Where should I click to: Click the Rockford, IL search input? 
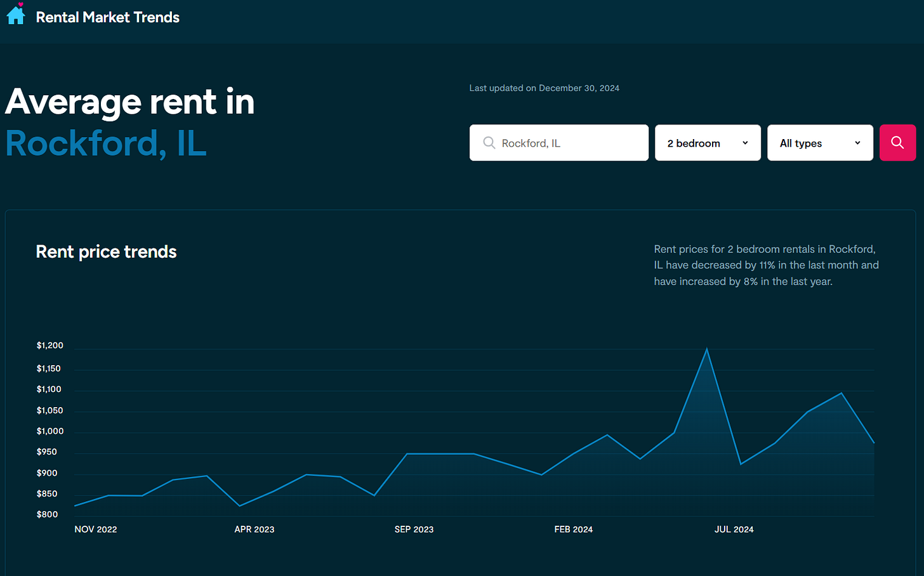click(559, 143)
